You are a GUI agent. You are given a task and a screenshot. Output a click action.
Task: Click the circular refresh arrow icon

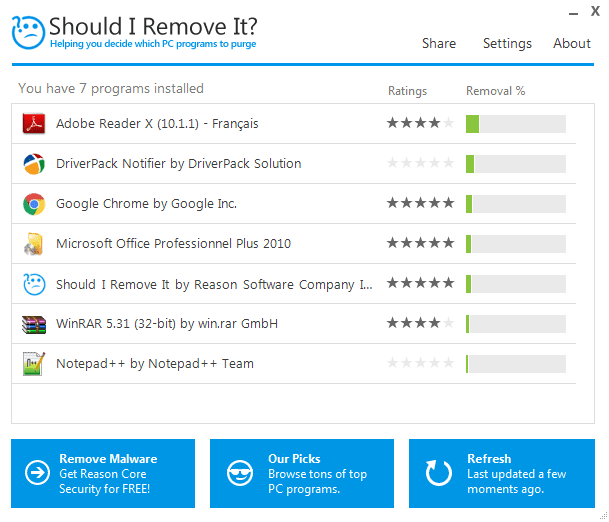coord(438,473)
